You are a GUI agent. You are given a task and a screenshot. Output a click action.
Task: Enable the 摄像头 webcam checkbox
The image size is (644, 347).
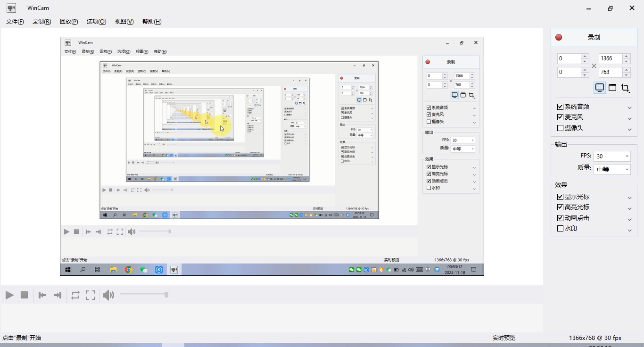tap(561, 128)
